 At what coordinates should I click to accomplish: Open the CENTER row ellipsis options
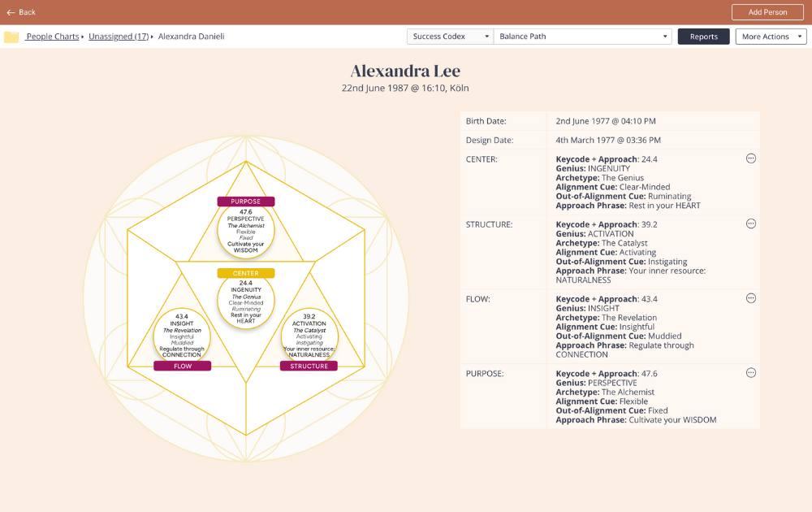tap(750, 158)
